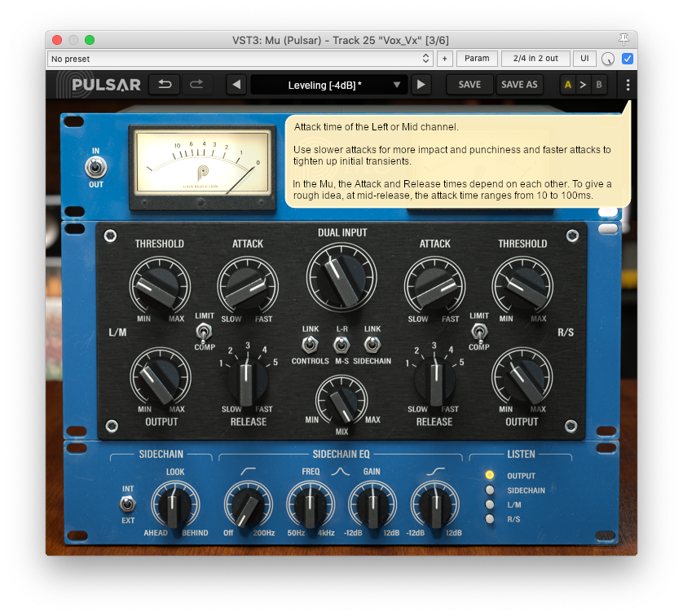
Task: Click the R/S ATTACK knob
Action: tap(434, 287)
